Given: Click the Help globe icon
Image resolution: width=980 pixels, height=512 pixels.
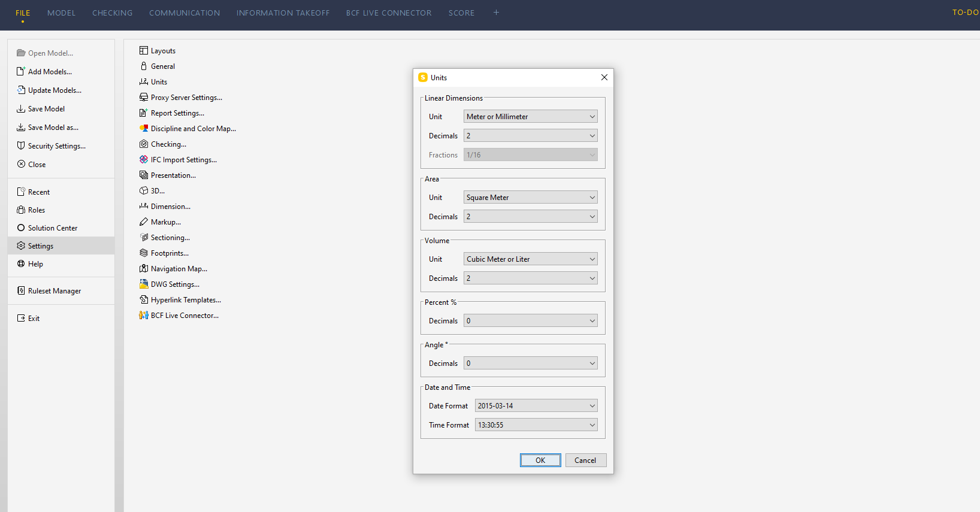Looking at the screenshot, I should (21, 263).
